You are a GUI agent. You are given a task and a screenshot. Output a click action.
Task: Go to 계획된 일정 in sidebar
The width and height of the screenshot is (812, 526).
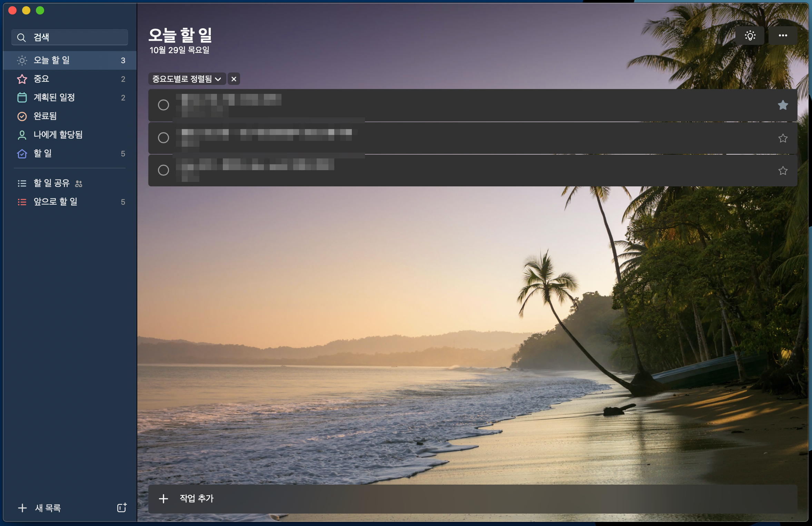(x=54, y=98)
